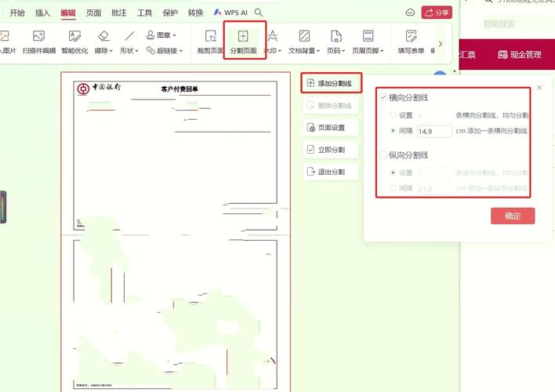
Task: Toggle the 横向分割线 checkbox
Action: pos(383,97)
